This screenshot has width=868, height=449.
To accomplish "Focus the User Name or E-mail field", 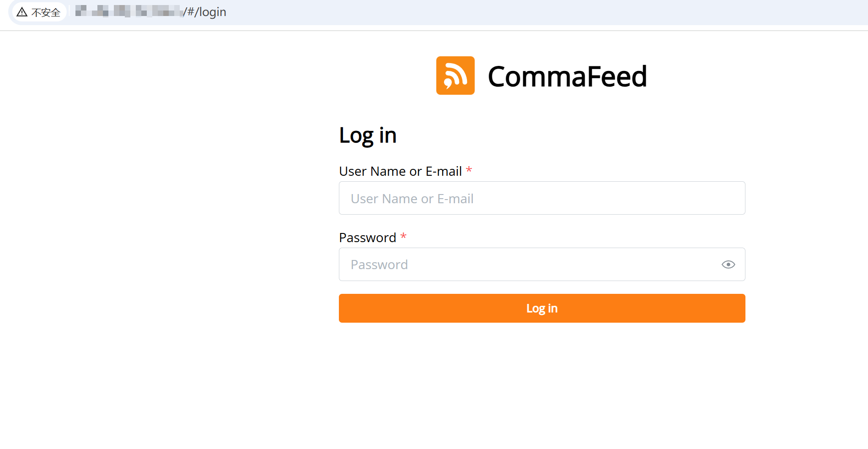I will click(542, 198).
